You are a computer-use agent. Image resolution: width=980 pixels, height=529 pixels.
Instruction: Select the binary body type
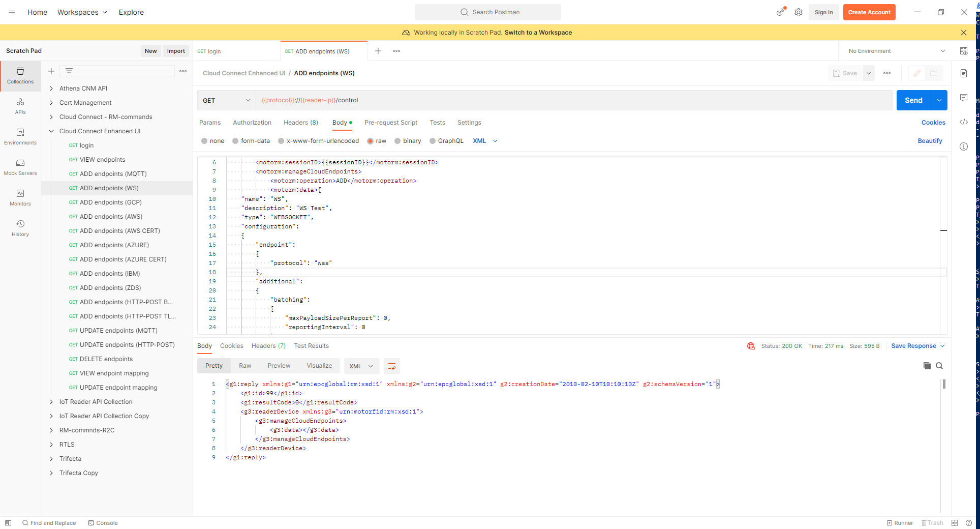click(x=408, y=141)
